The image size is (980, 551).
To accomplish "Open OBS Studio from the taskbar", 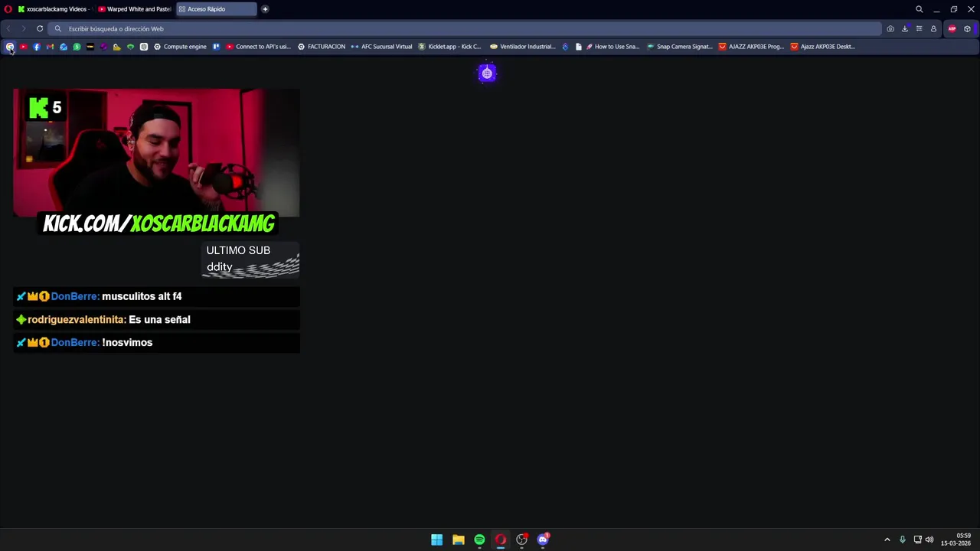I will click(521, 540).
